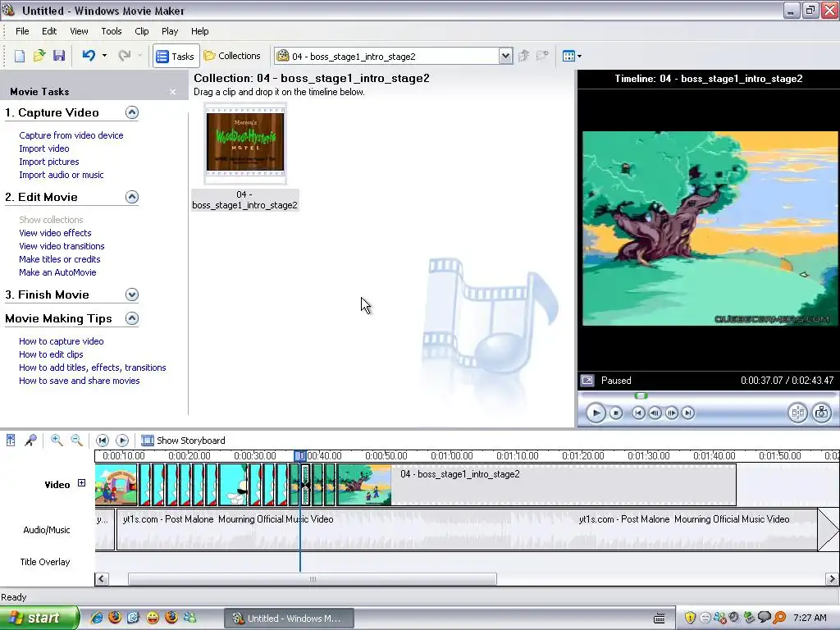This screenshot has width=840, height=630.
Task: Open View video transitions
Action: pos(62,246)
